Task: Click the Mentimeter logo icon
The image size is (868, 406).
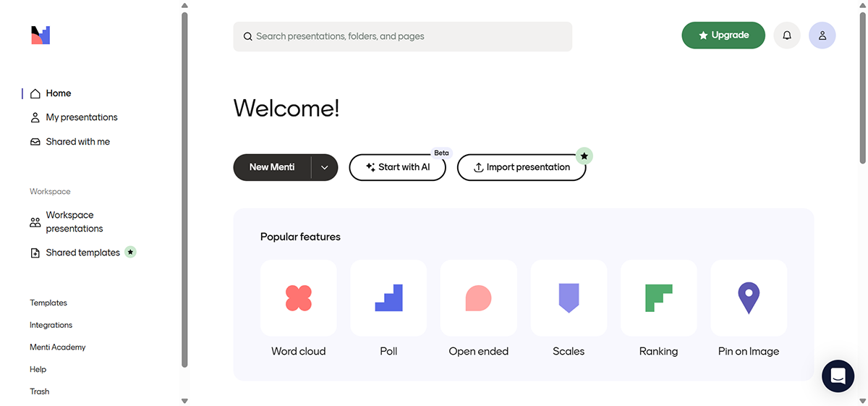Action: (x=41, y=35)
